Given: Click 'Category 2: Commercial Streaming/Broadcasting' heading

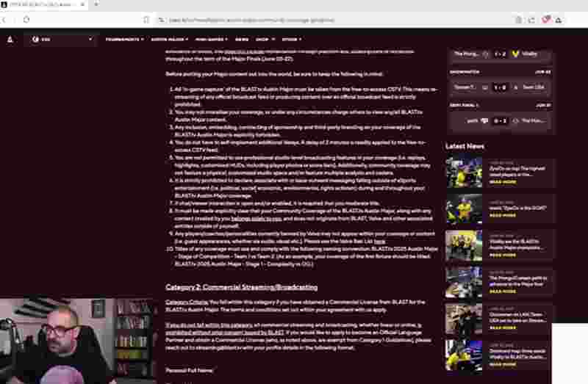Looking at the screenshot, I should coord(242,287).
